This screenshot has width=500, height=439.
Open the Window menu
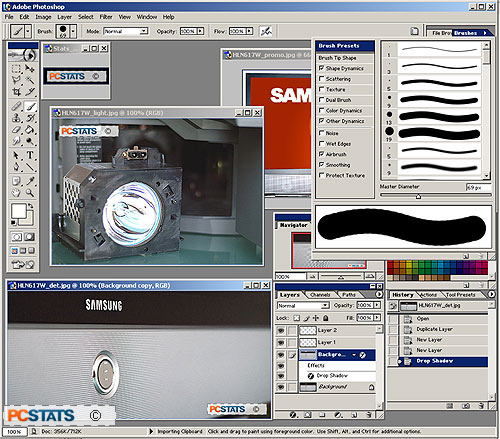click(x=147, y=17)
